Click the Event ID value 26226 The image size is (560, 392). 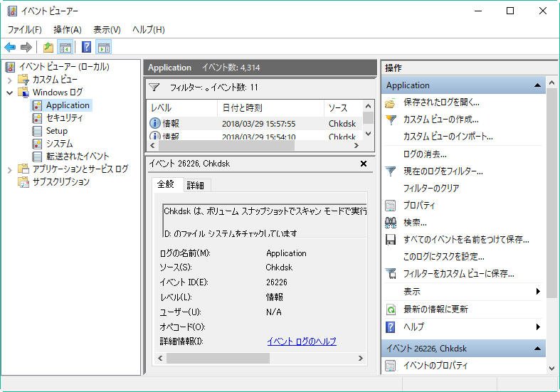click(277, 282)
